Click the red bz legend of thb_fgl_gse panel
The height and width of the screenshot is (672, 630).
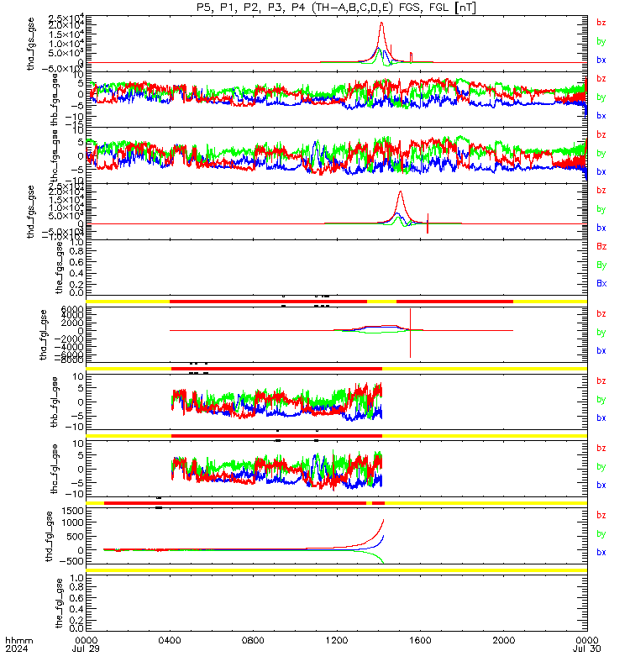pyautogui.click(x=601, y=381)
